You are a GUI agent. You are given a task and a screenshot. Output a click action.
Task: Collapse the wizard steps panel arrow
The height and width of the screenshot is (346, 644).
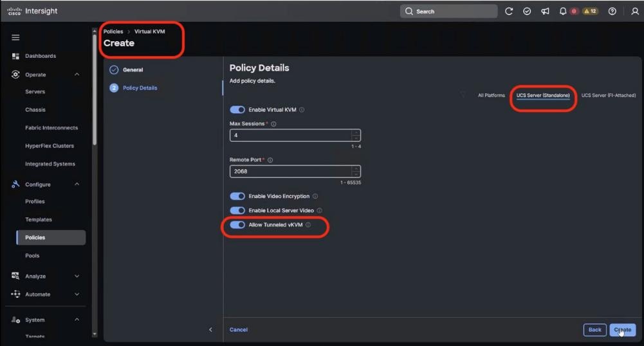210,329
